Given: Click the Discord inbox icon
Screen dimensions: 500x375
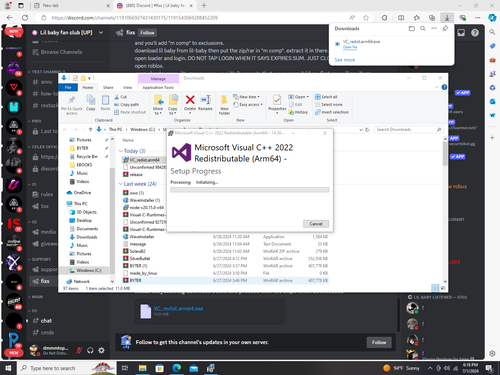Looking at the screenshot, I should tap(461, 33).
